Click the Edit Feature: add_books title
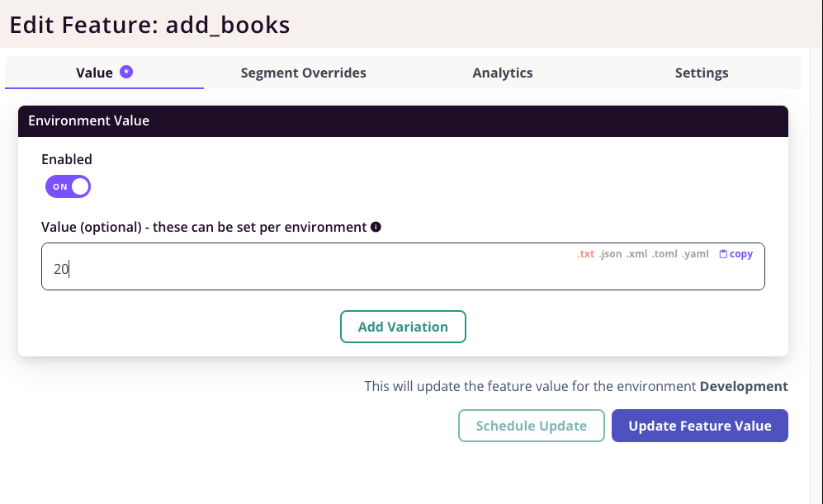Screen dimensions: 823x504 click(149, 25)
